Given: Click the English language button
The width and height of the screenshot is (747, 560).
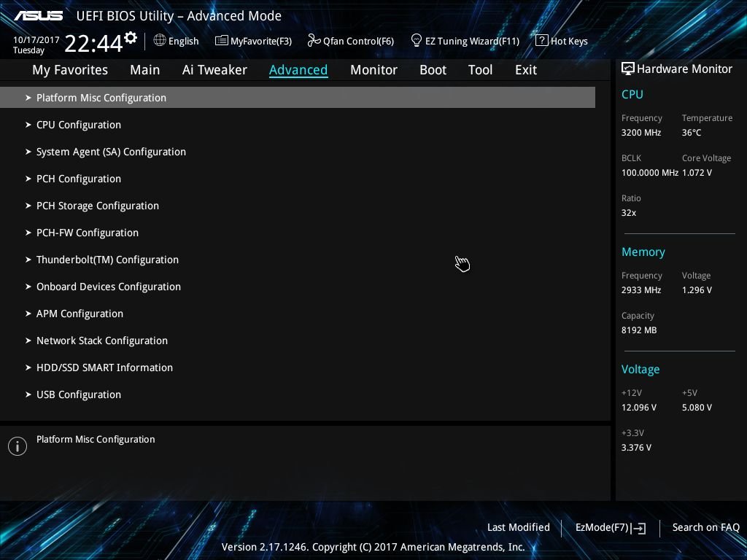Looking at the screenshot, I should (177, 41).
